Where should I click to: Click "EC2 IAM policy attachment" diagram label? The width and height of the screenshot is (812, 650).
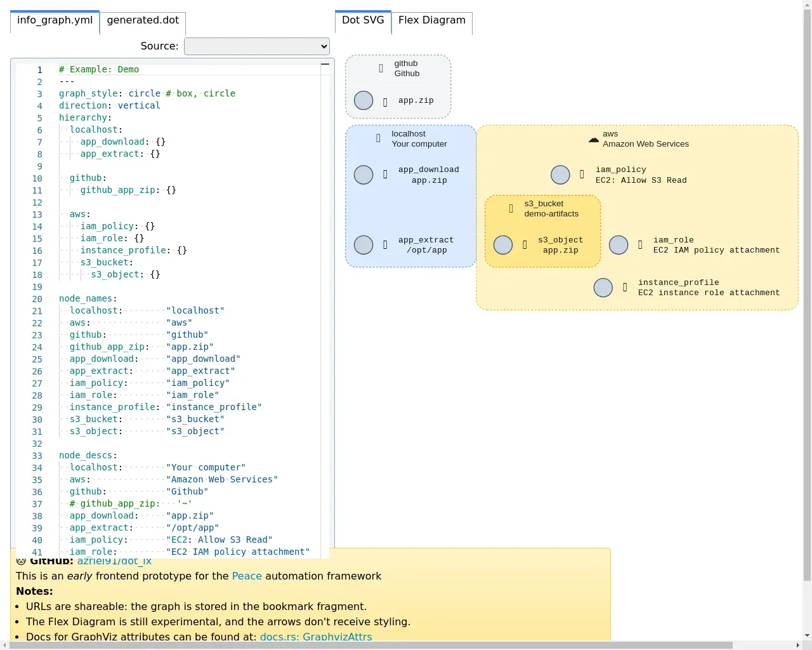click(716, 250)
